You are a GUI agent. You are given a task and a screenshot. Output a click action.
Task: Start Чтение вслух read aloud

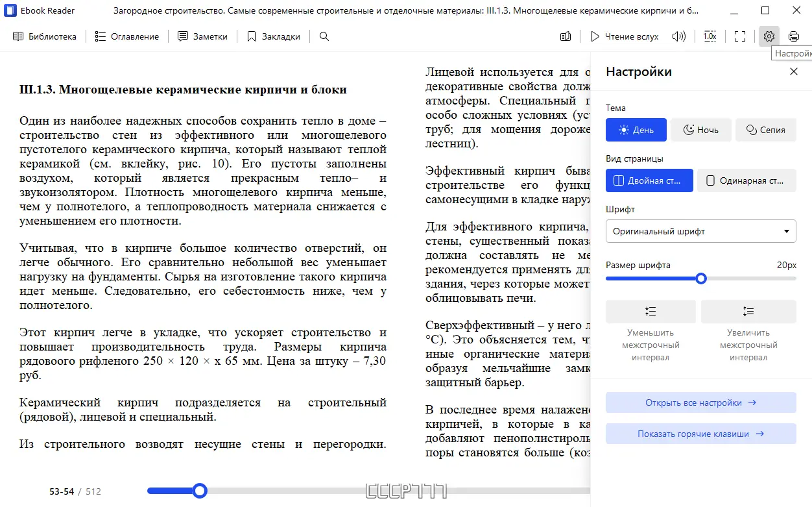[624, 36]
